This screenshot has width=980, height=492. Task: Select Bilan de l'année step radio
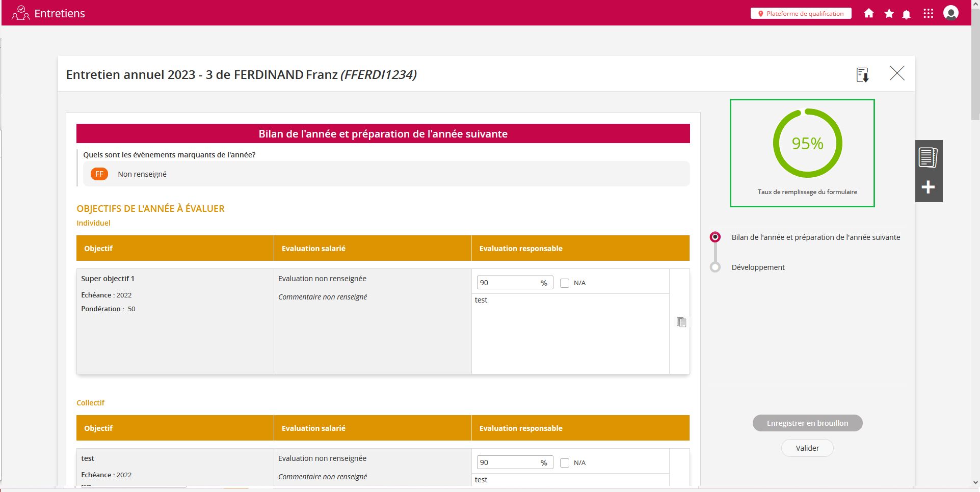716,237
